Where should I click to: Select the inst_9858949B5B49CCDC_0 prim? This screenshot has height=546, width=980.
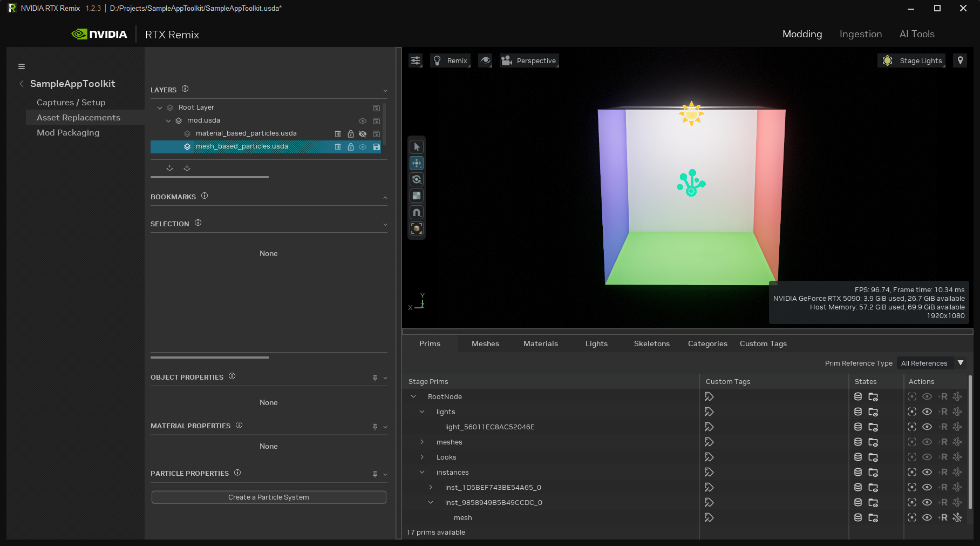pyautogui.click(x=493, y=502)
